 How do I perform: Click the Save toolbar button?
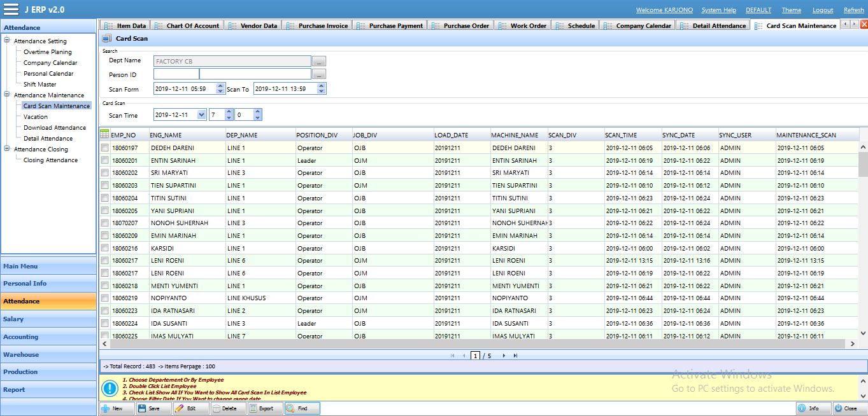[x=153, y=408]
